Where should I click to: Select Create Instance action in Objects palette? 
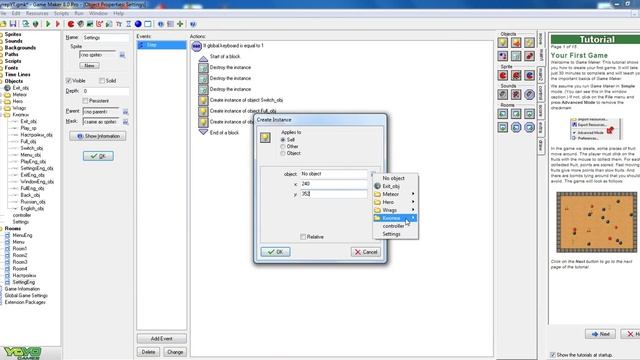pyautogui.click(x=503, y=42)
